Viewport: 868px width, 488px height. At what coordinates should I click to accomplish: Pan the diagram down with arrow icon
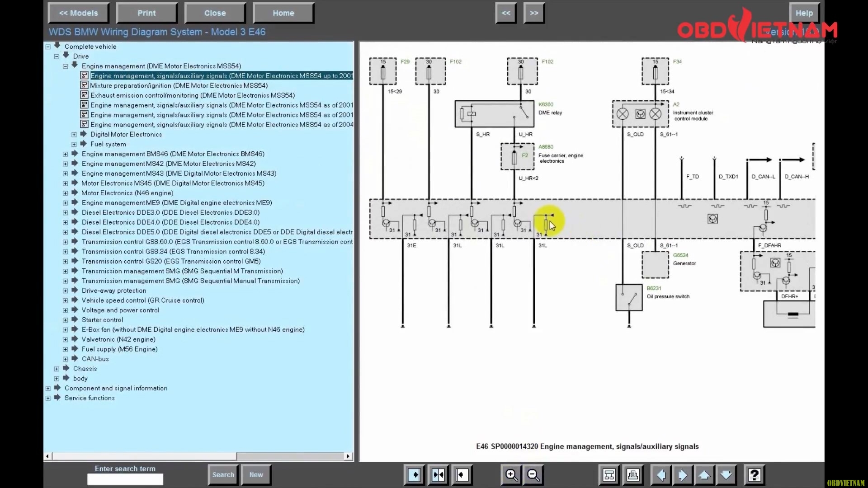(x=726, y=475)
